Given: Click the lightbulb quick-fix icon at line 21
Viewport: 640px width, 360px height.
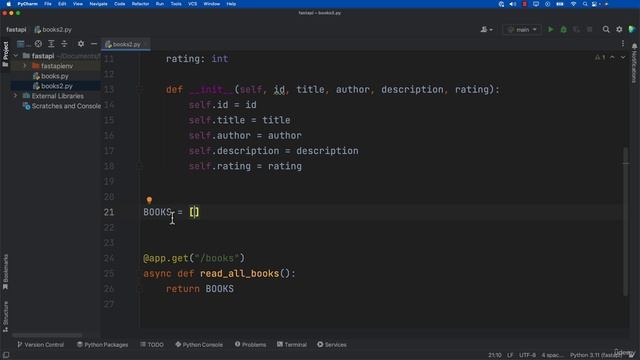Looking at the screenshot, I should [x=149, y=200].
